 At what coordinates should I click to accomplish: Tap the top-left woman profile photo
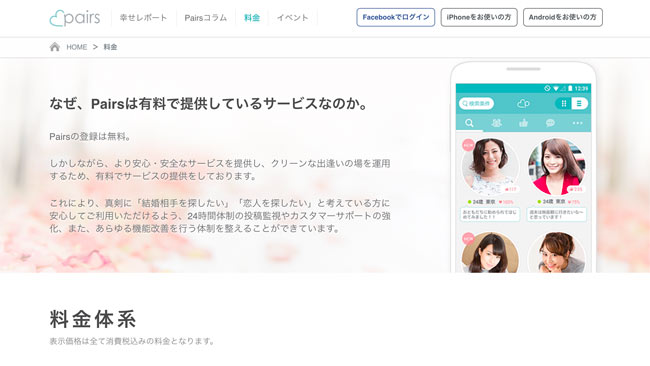(490, 166)
